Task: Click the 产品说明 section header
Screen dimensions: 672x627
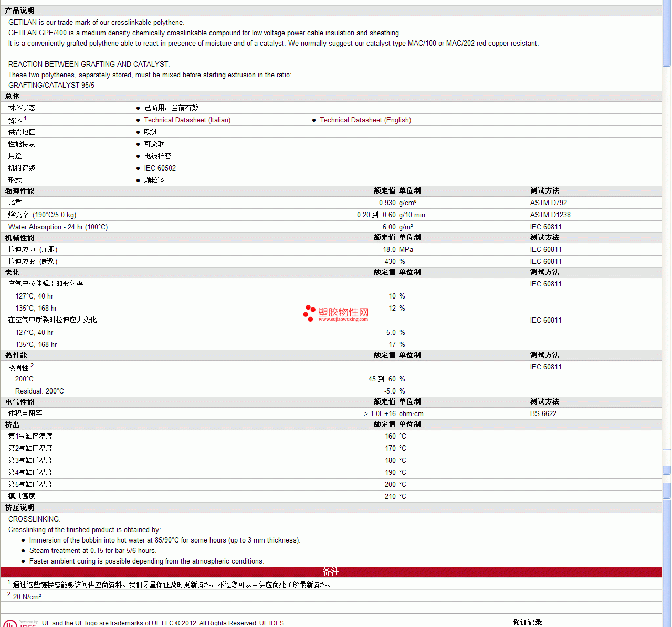Action: pos(19,10)
